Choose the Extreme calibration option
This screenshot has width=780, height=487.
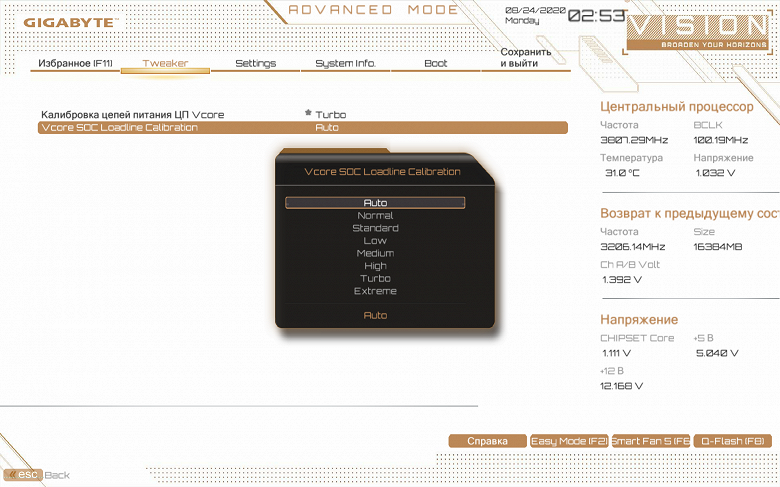[x=375, y=291]
